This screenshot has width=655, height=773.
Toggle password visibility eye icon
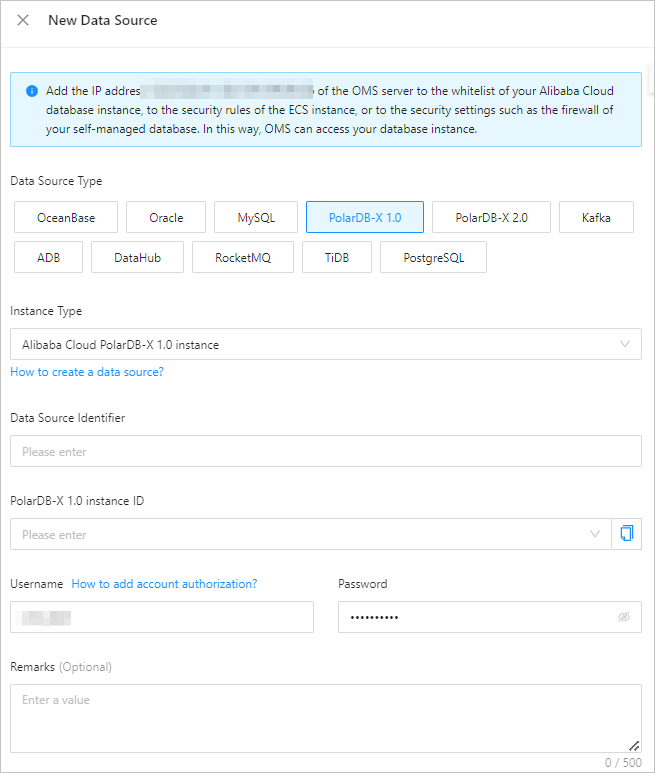(624, 617)
